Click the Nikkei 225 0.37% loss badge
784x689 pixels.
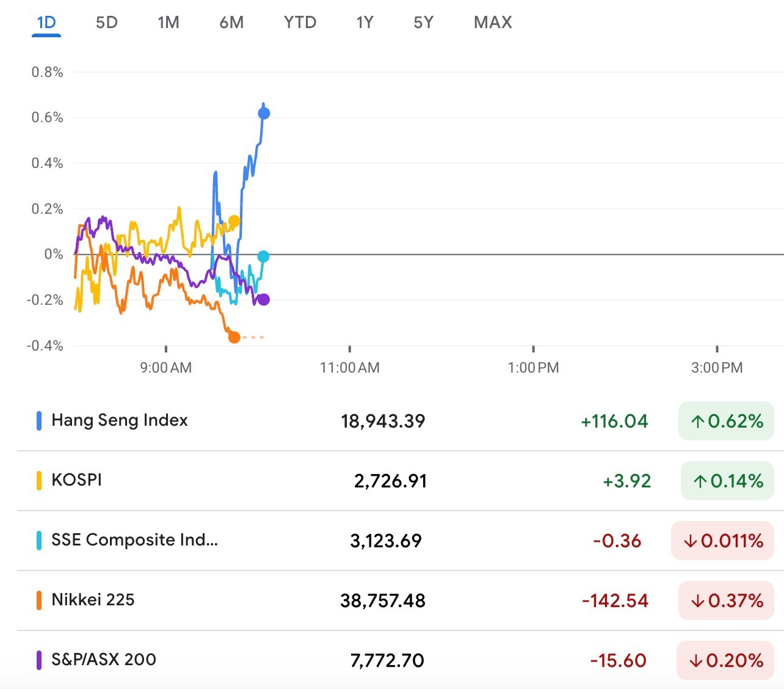[x=726, y=600]
